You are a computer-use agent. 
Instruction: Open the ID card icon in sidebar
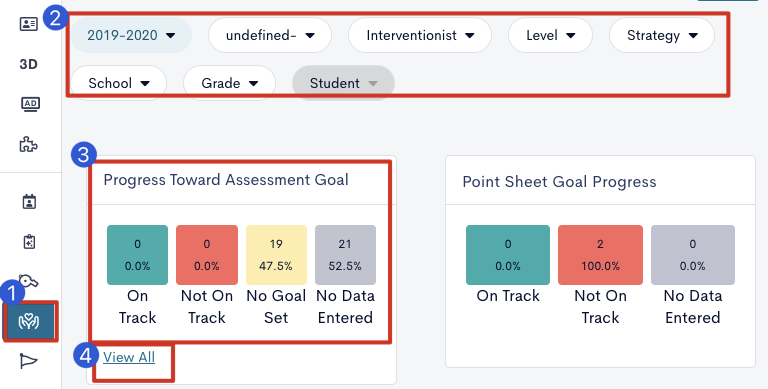(x=28, y=24)
